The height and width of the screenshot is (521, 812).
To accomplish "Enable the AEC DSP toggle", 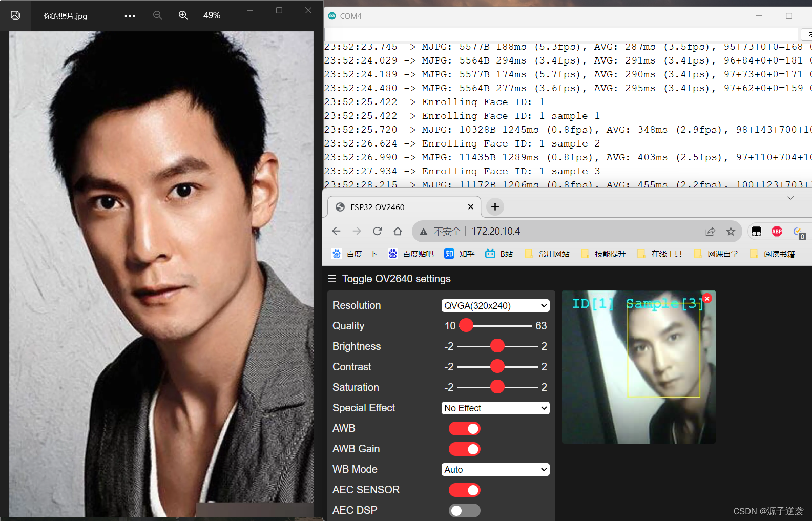I will pos(465,510).
